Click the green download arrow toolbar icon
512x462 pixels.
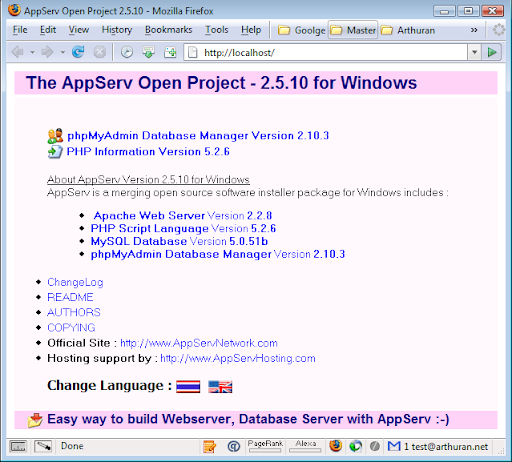[148, 52]
